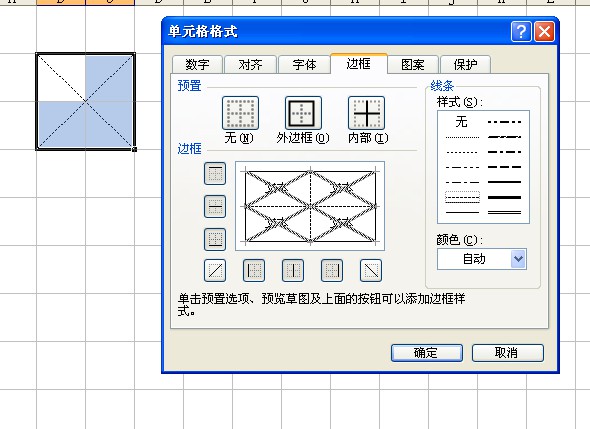Switch to the 图案 tab
The width and height of the screenshot is (590, 429).
click(413, 65)
